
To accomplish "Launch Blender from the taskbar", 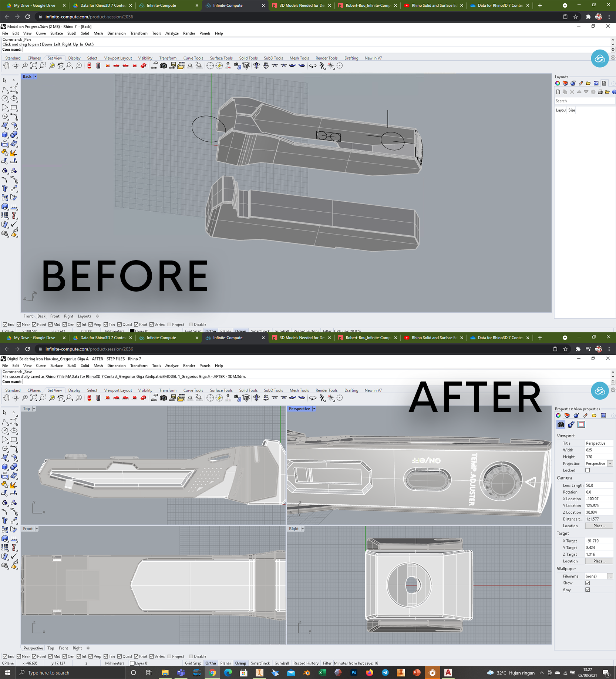I will click(307, 672).
